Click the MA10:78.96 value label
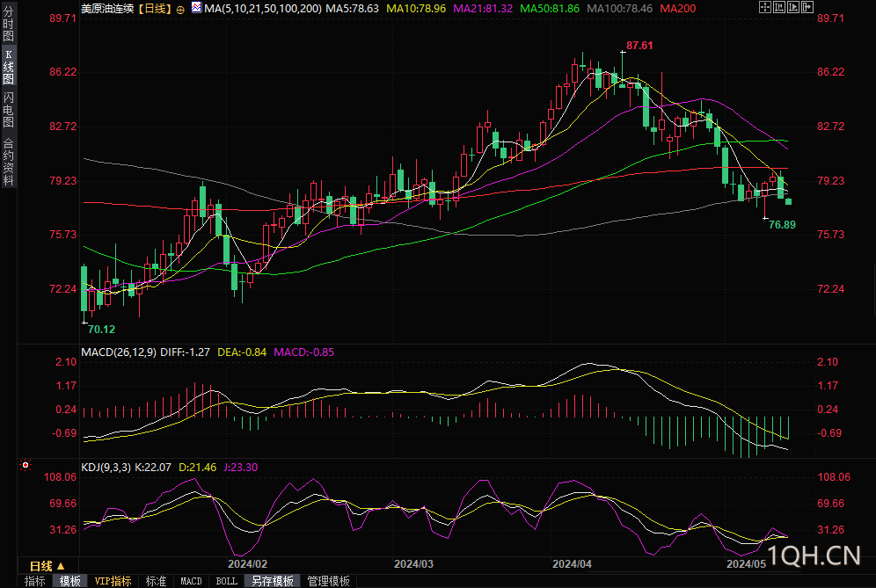This screenshot has height=588, width=876. tap(416, 9)
